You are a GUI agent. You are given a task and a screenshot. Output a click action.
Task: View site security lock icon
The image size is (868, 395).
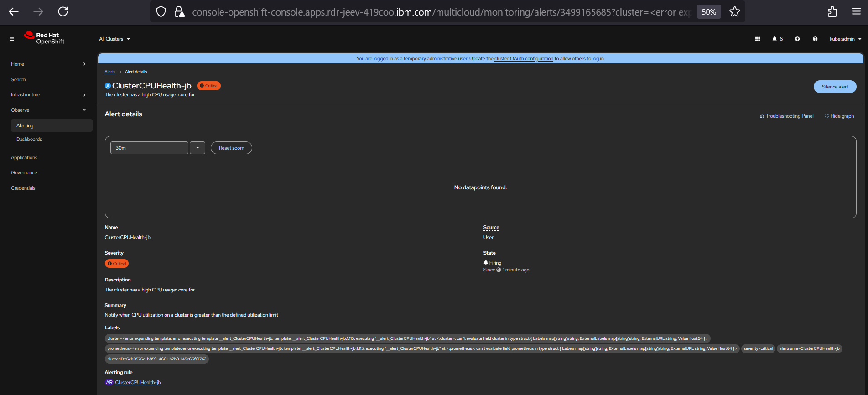[180, 12]
